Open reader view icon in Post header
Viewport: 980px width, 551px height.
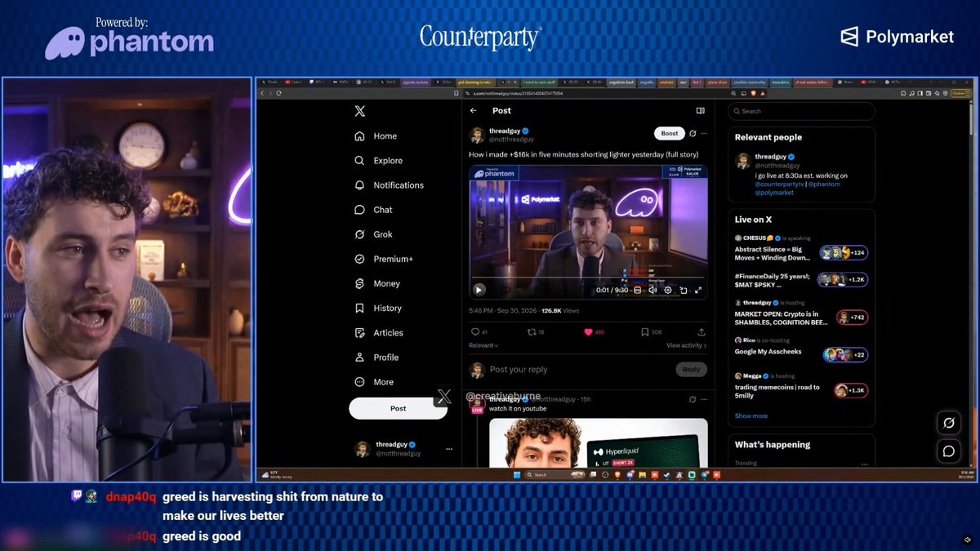click(700, 110)
